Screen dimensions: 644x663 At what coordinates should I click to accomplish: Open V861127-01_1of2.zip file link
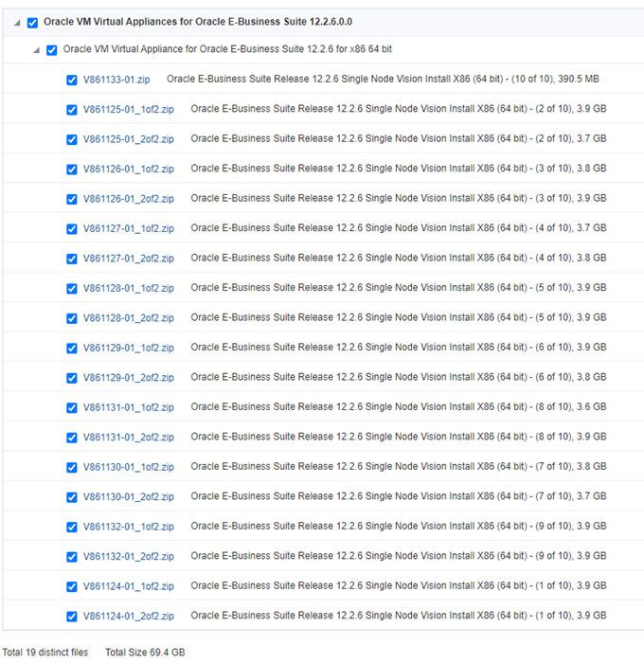point(128,229)
